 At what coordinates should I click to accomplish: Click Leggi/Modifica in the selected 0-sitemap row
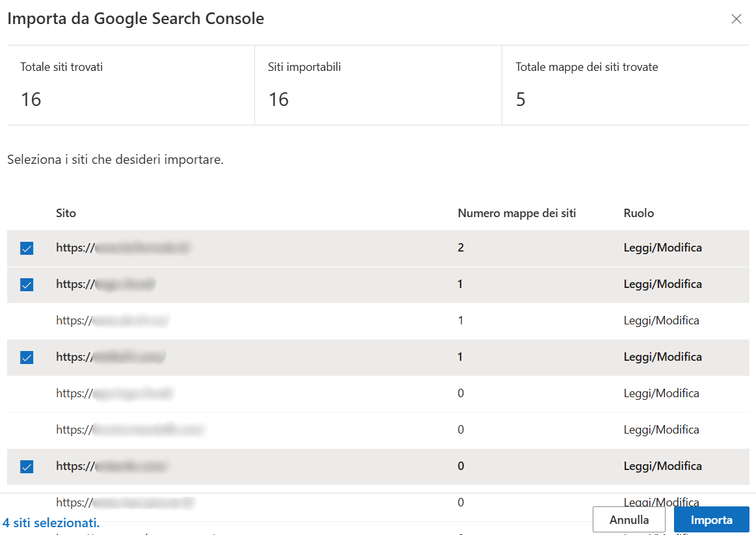point(662,466)
